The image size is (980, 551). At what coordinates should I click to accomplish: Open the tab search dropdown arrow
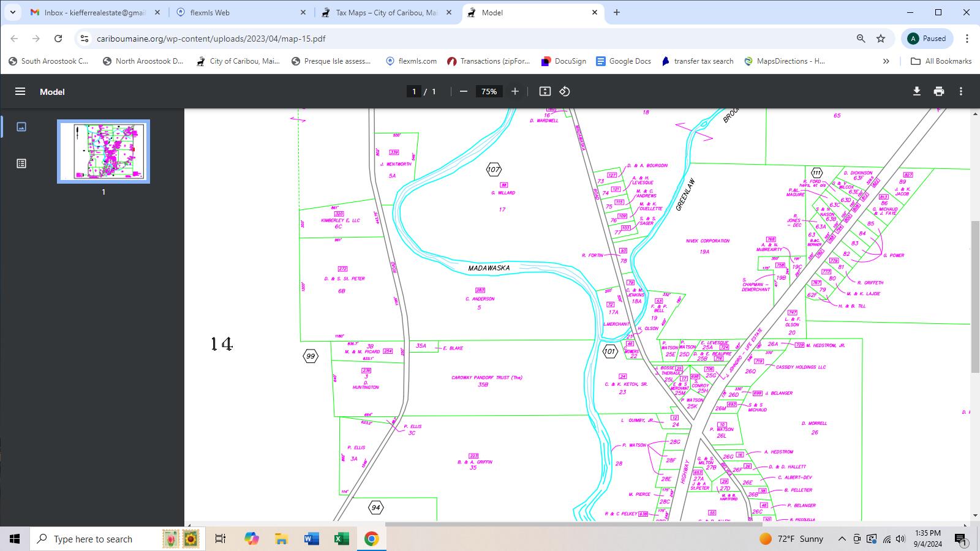(x=13, y=12)
